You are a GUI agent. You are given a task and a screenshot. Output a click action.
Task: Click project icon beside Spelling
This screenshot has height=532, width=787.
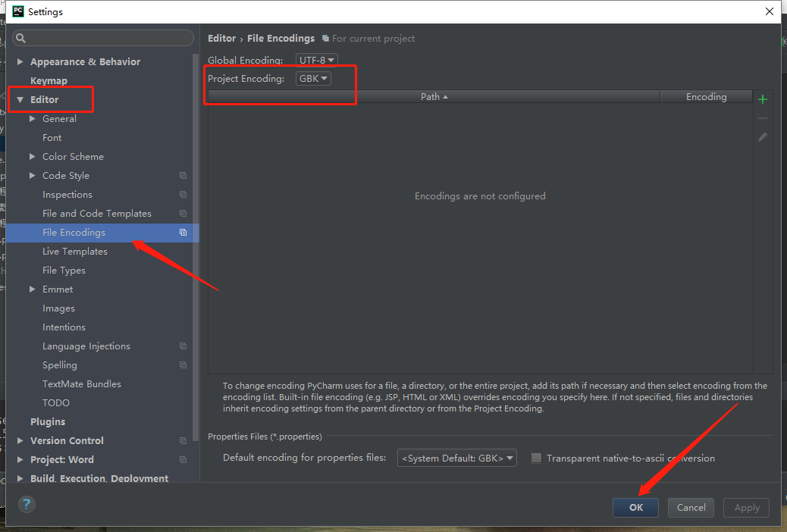[x=183, y=365]
